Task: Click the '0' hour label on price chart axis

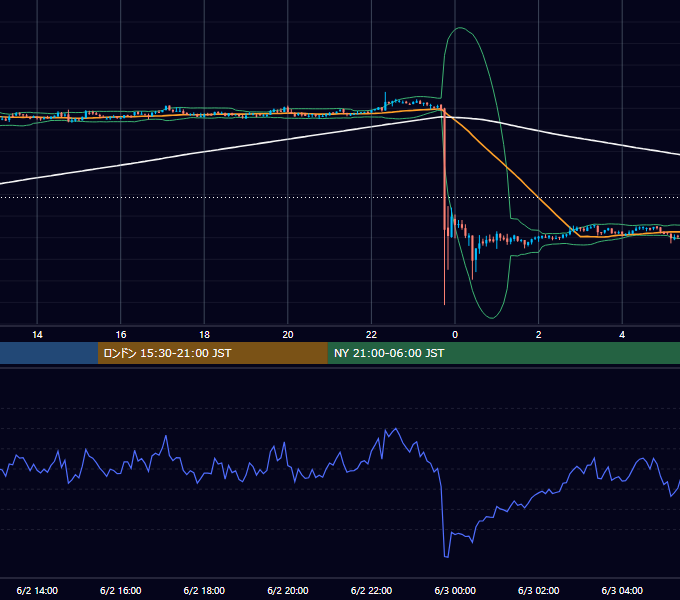Action: (455, 335)
